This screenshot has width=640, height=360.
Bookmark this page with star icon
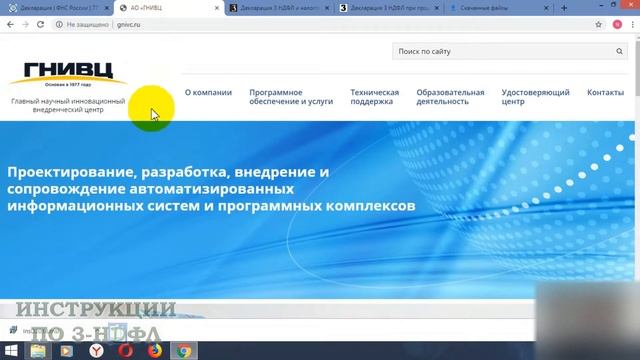pyautogui.click(x=598, y=24)
